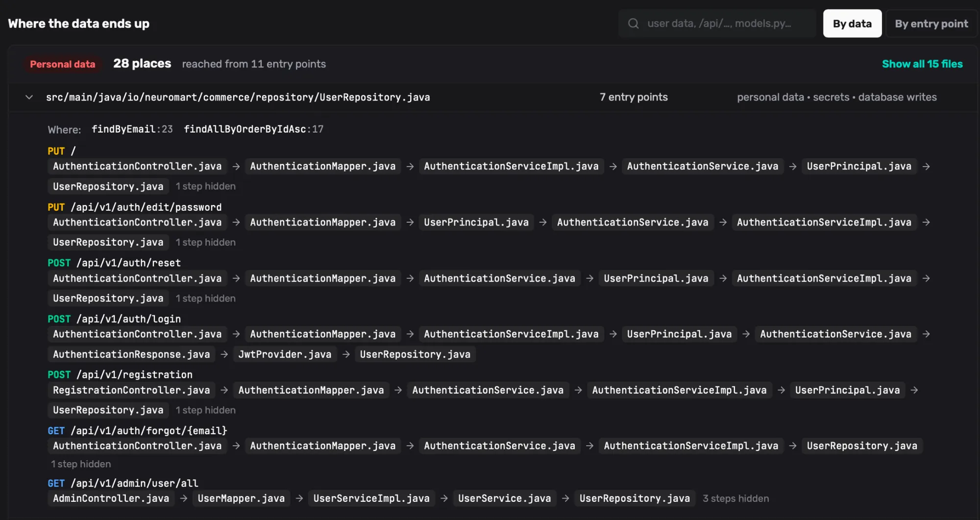Click the Personal data badge

(x=62, y=64)
